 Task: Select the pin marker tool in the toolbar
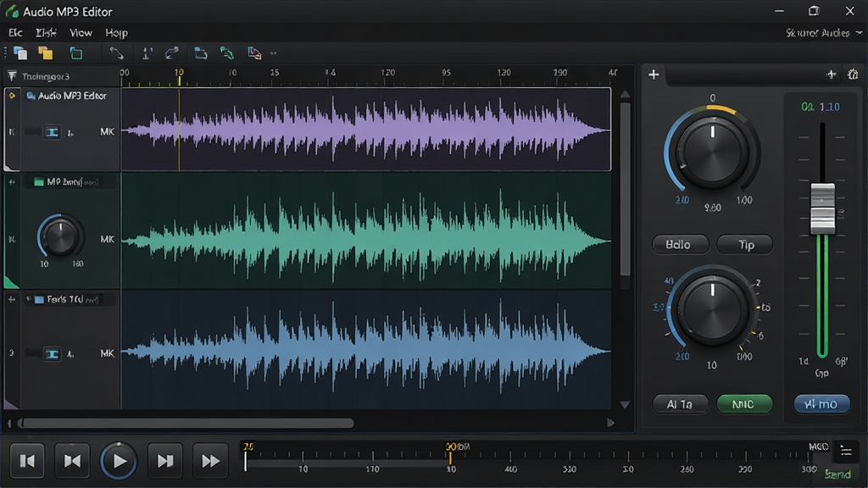click(x=147, y=53)
